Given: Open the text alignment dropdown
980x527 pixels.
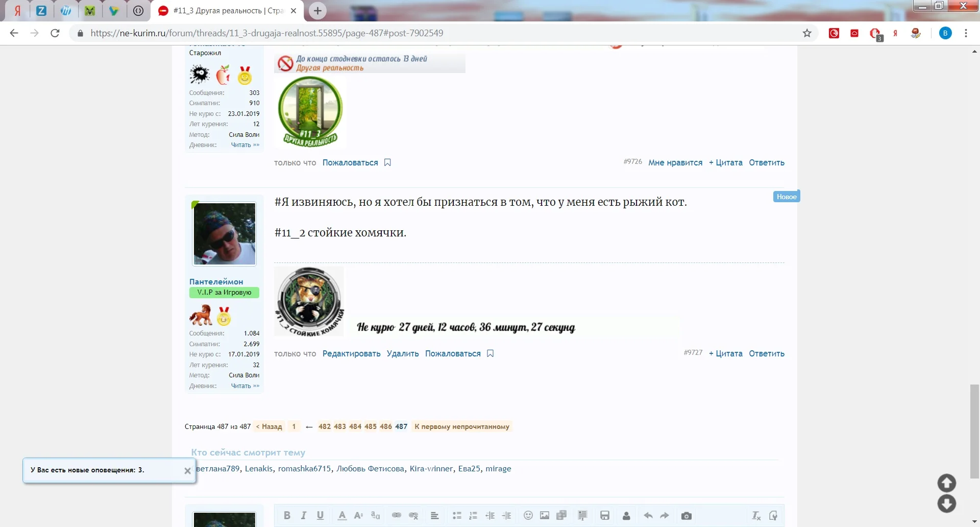Looking at the screenshot, I should coord(434,515).
